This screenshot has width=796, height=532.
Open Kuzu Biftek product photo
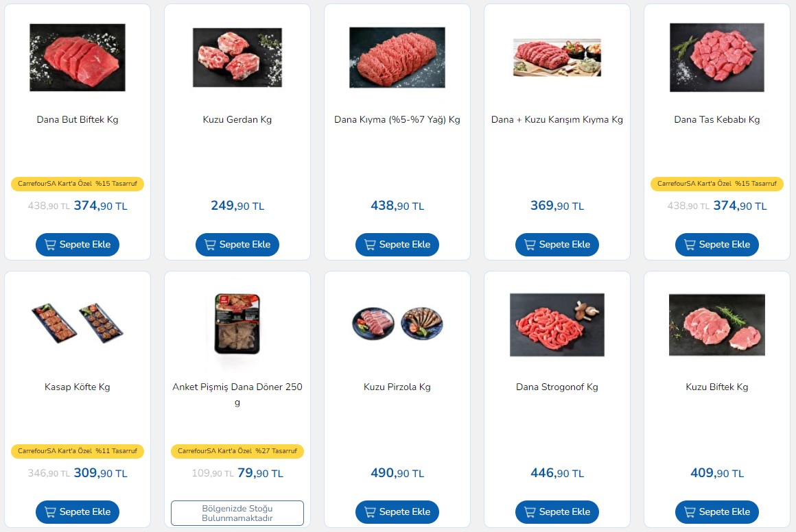(x=717, y=324)
